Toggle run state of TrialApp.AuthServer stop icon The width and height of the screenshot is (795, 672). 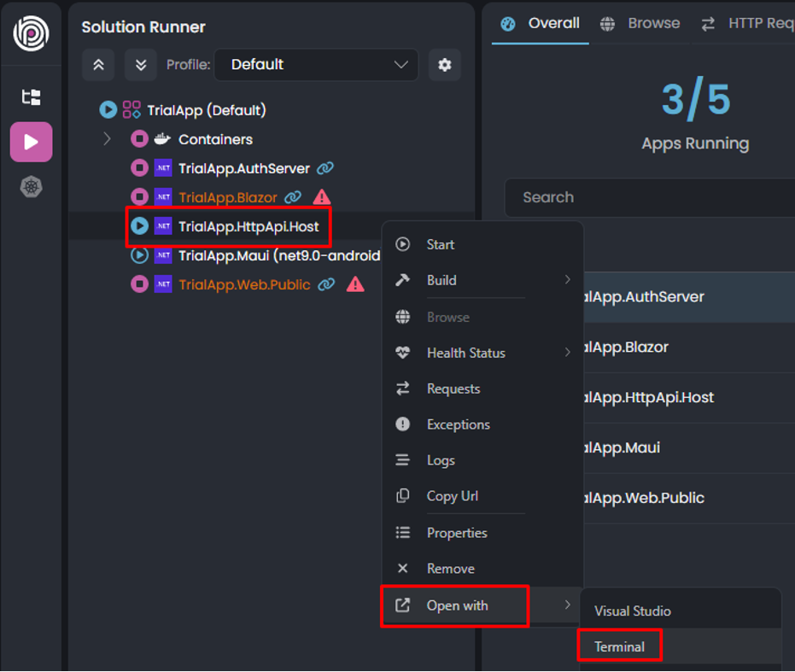click(139, 168)
